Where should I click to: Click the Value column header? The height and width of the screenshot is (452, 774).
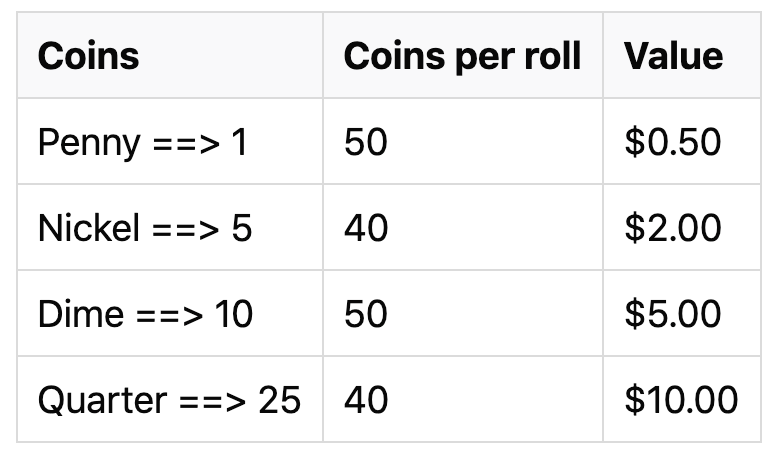tap(673, 56)
